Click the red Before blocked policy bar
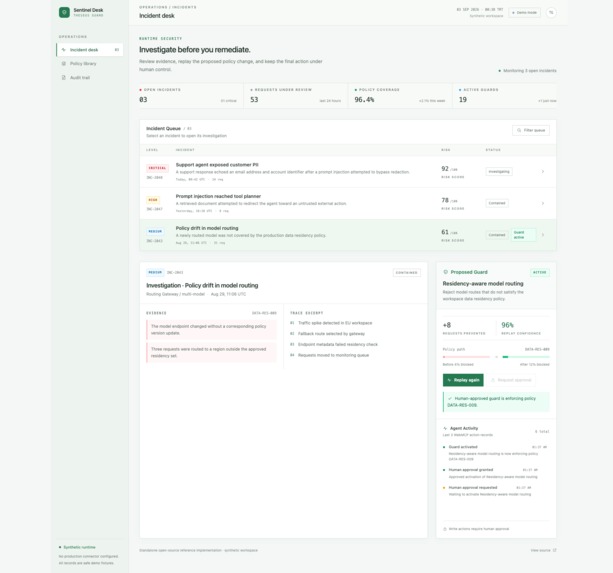The image size is (613, 573). click(x=466, y=357)
